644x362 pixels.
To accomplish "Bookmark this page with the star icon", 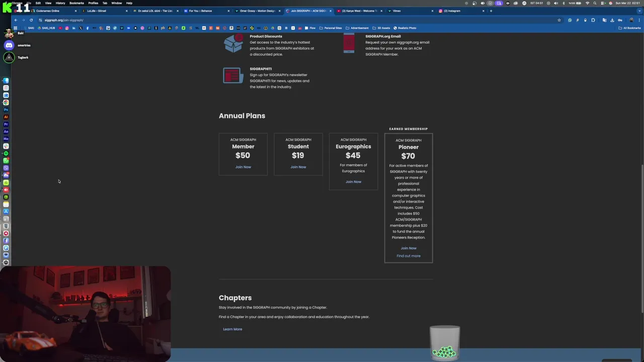I will point(559,20).
